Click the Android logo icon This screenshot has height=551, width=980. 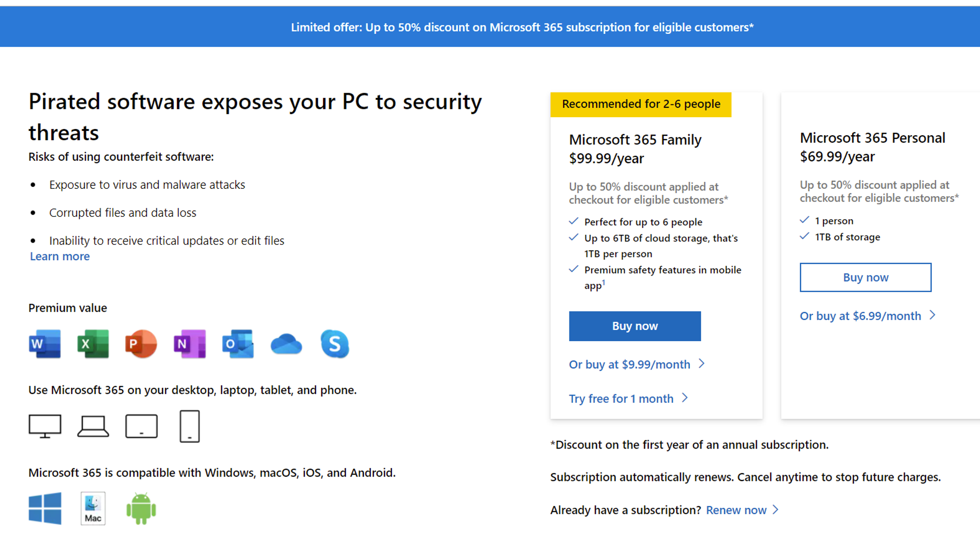(x=140, y=508)
